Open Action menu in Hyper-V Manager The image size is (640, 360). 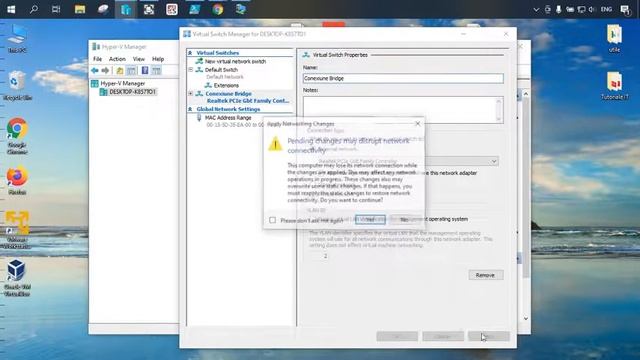pyautogui.click(x=117, y=59)
